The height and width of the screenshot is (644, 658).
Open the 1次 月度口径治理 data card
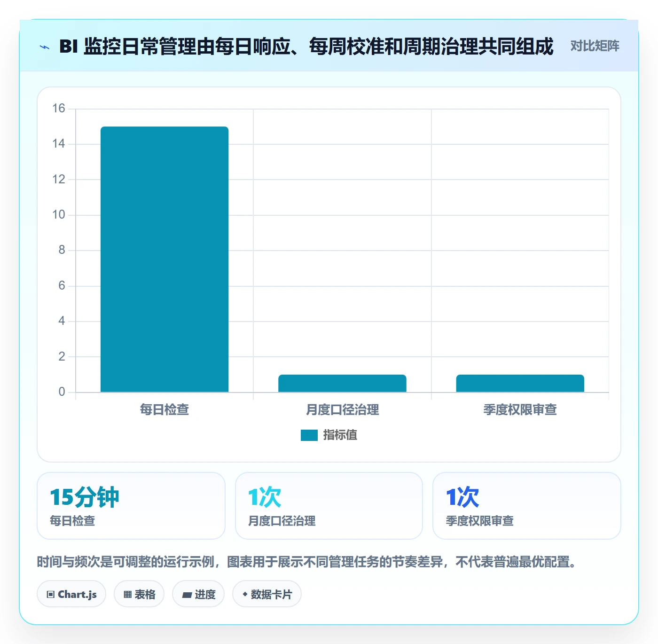pyautogui.click(x=329, y=506)
